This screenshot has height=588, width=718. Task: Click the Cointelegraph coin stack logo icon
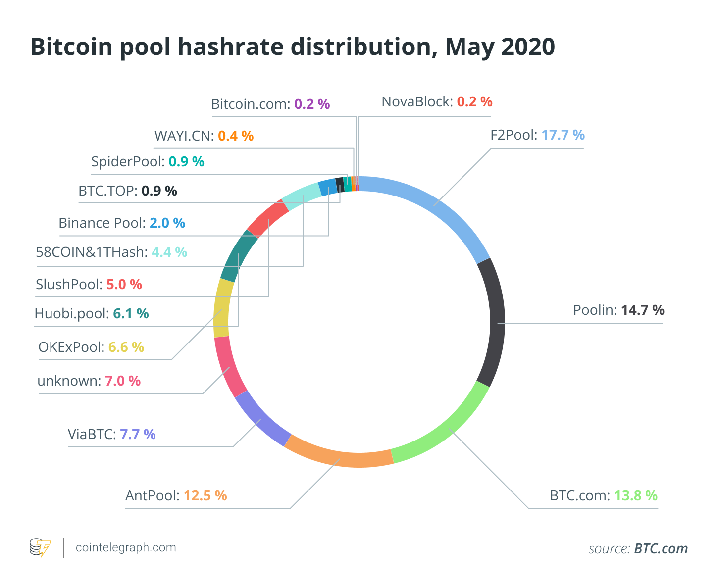pos(40,548)
